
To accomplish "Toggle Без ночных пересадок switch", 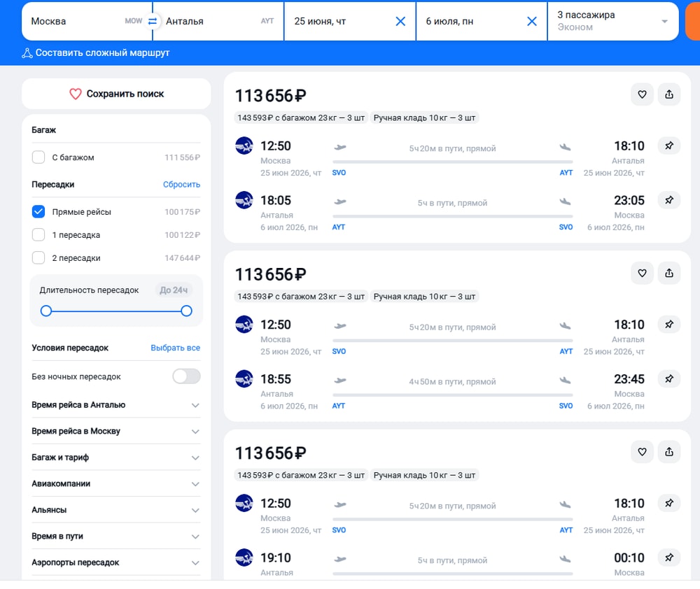I will (x=186, y=376).
